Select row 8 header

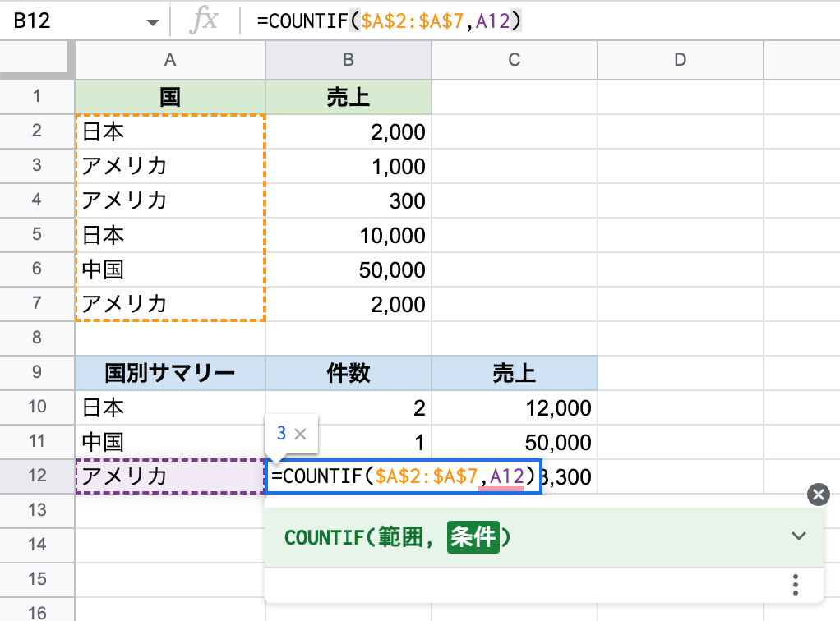pos(37,338)
